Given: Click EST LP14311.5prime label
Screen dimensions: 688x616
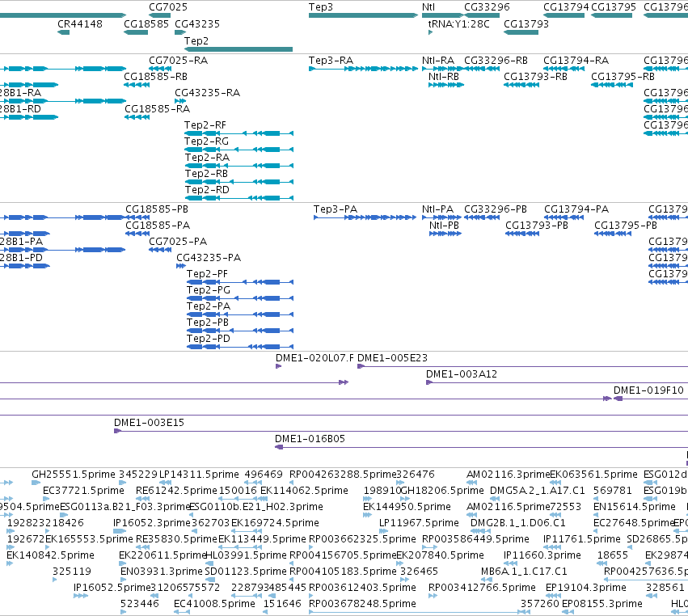Looking at the screenshot, I should coord(199,475).
